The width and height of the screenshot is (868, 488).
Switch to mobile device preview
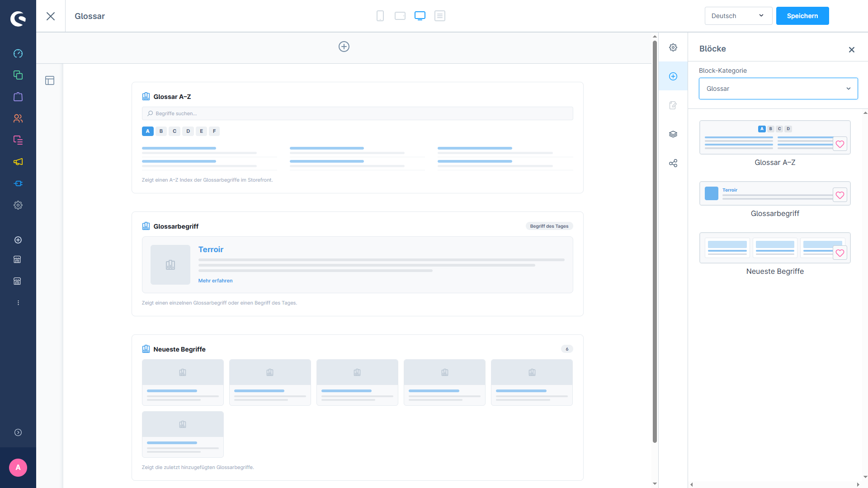pos(380,16)
